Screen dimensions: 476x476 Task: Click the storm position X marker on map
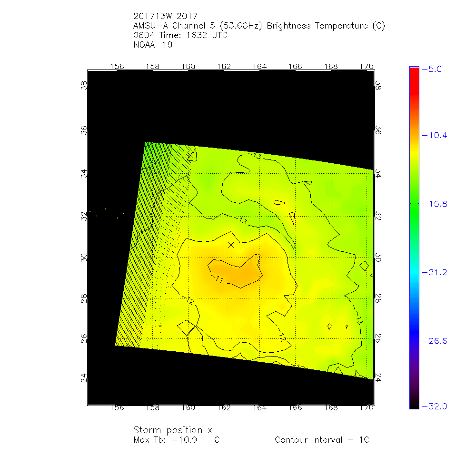pos(231,245)
